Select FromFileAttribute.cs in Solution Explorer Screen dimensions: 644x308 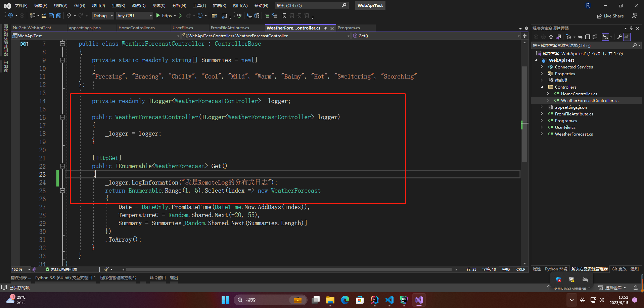click(x=574, y=114)
